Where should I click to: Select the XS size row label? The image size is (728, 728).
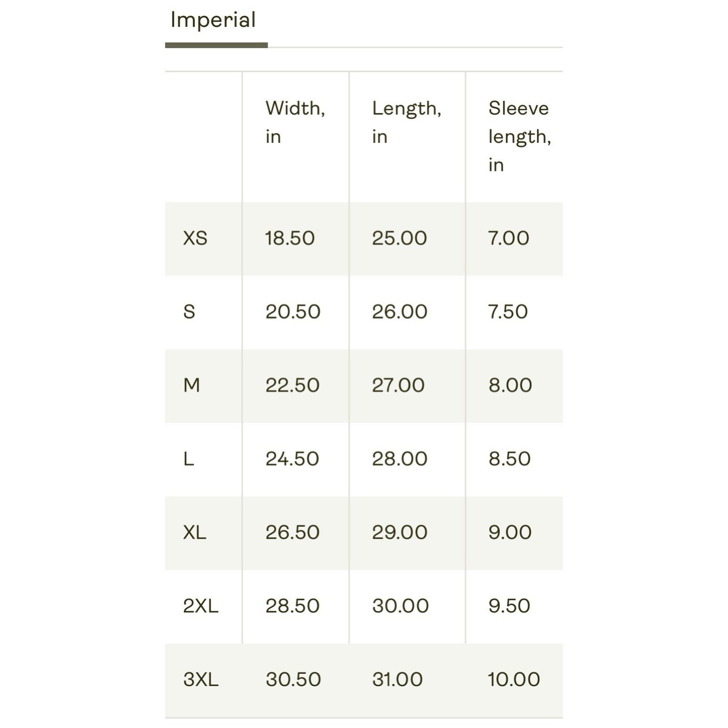point(195,238)
